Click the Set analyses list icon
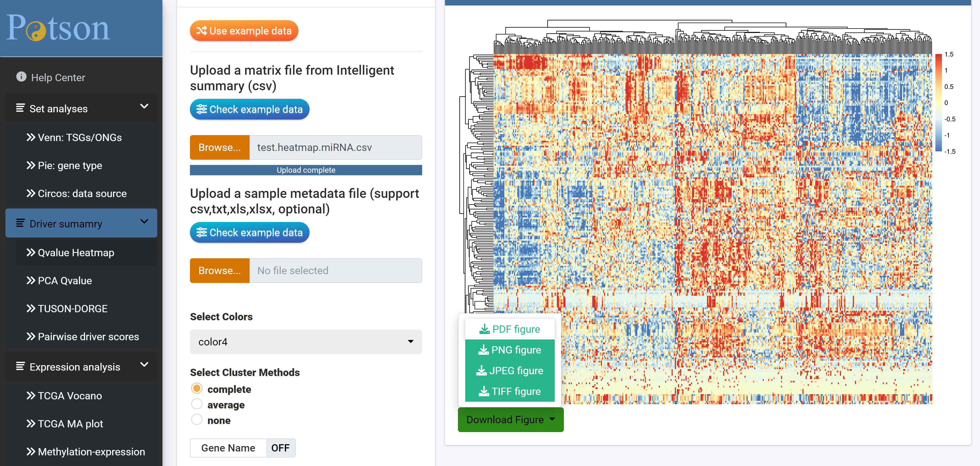 (20, 108)
